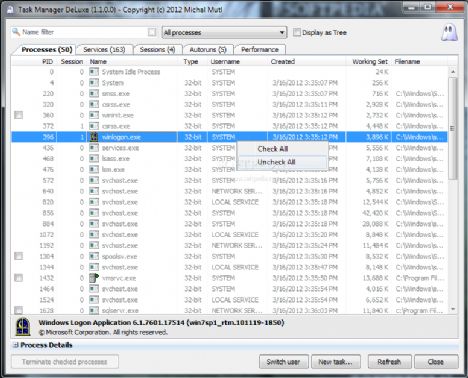This screenshot has width=468, height=378.
Task: Sort by the Working Set column header
Action: tap(370, 62)
